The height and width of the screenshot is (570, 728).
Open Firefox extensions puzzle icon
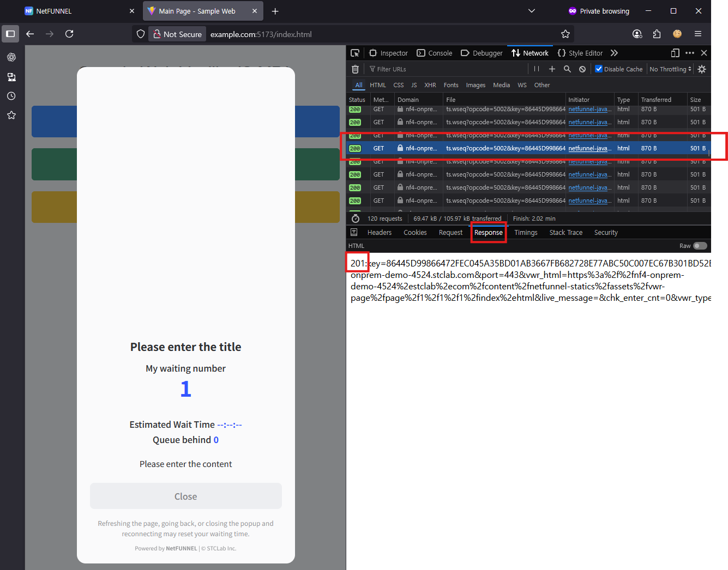pos(657,34)
